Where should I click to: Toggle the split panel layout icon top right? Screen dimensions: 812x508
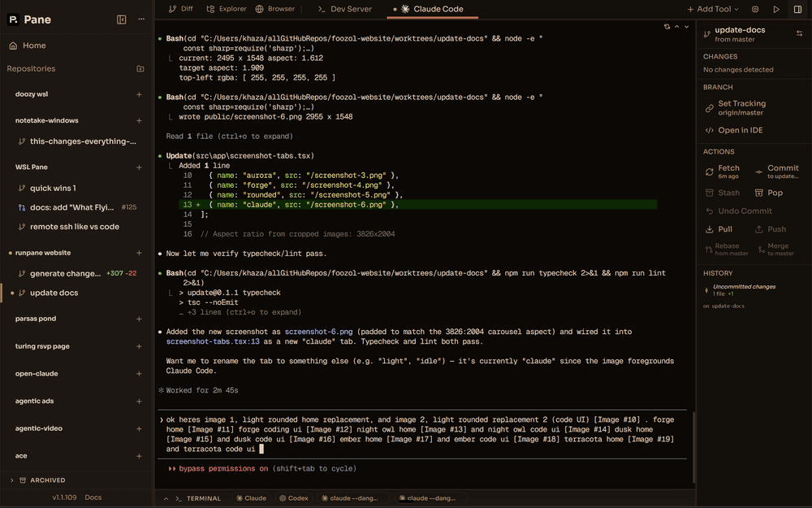point(797,9)
